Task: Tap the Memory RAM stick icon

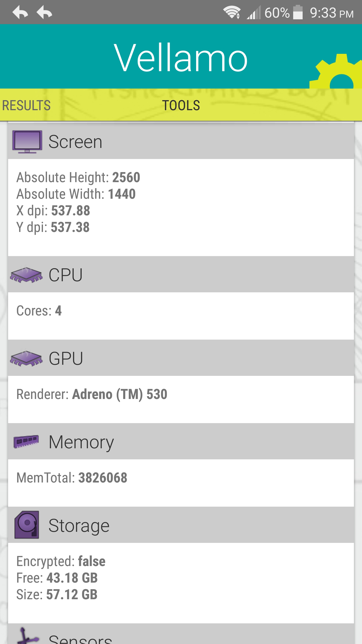Action: pos(26,441)
